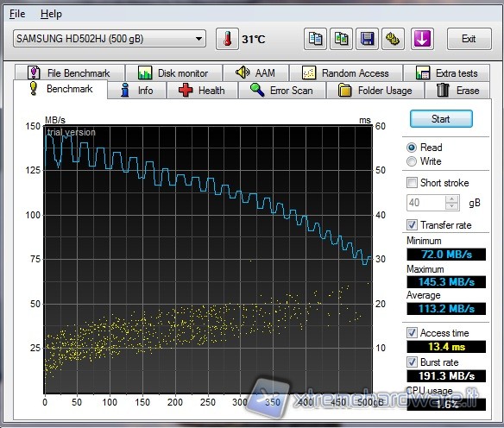504x428 pixels.
Task: Click the copy screenshot to clipboard icon
Action: (342, 39)
